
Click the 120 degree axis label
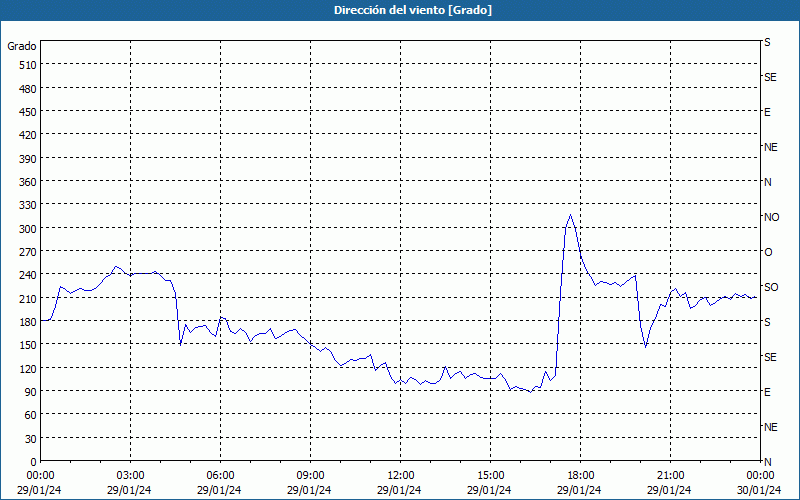pyautogui.click(x=28, y=368)
